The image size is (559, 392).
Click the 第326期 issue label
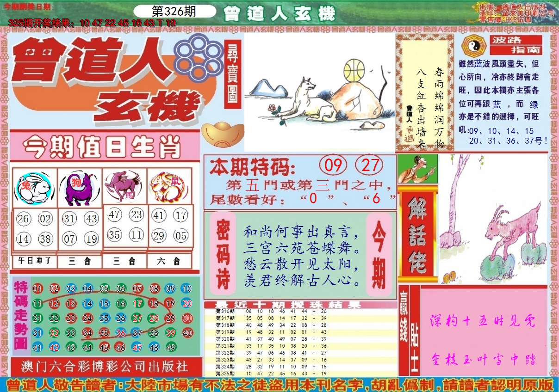pos(174,11)
